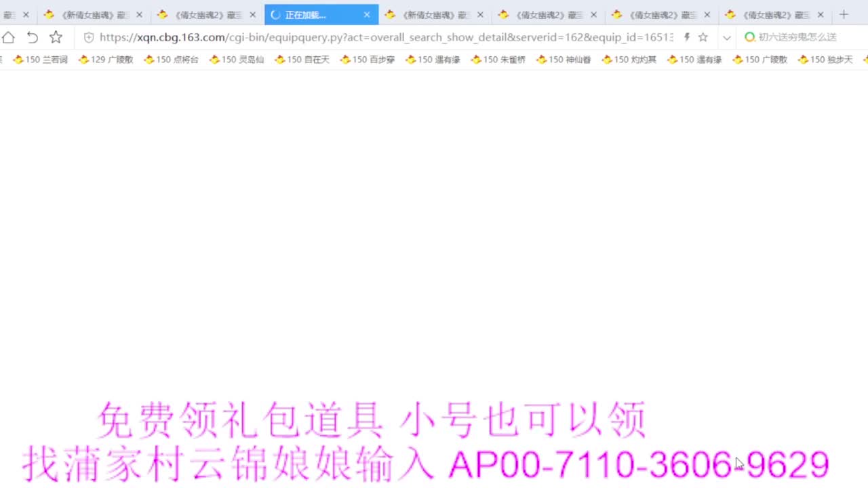Image resolution: width=868 pixels, height=488 pixels.
Task: Click the home icon in the toolbar
Action: [8, 37]
